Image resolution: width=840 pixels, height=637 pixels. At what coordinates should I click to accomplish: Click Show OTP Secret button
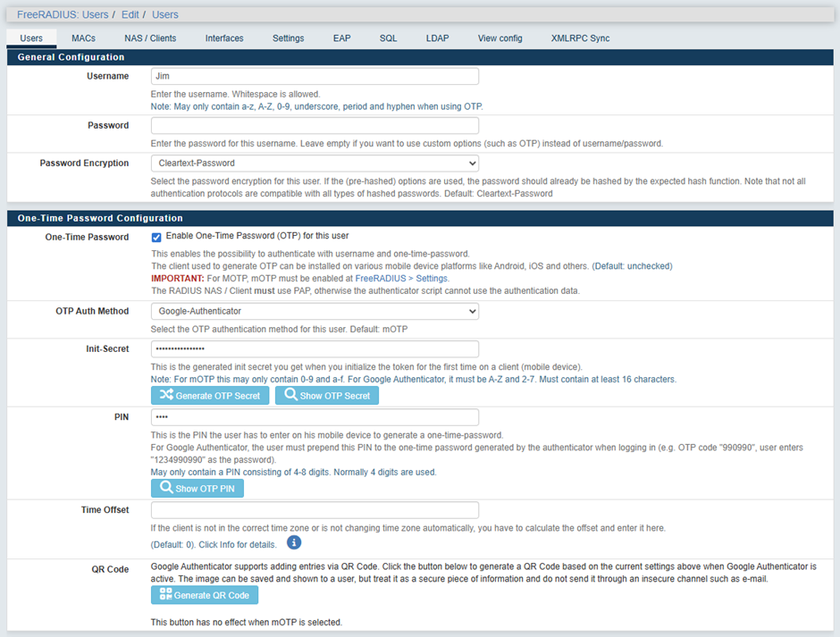point(326,396)
